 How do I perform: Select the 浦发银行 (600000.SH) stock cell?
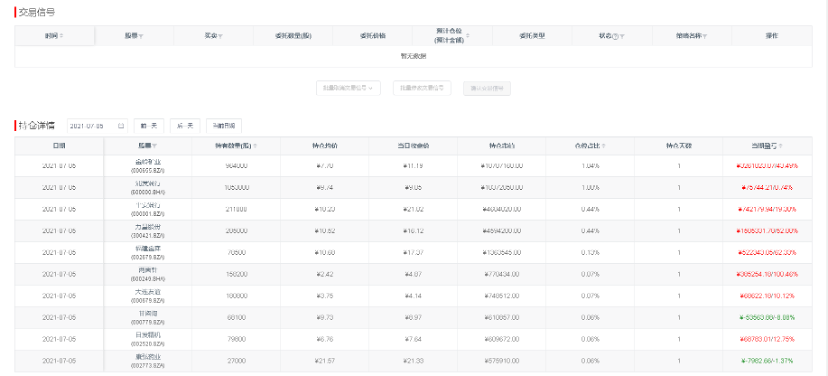(147, 187)
